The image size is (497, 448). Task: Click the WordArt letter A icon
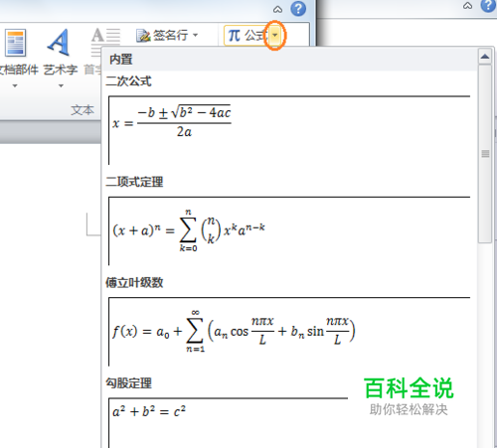point(59,43)
